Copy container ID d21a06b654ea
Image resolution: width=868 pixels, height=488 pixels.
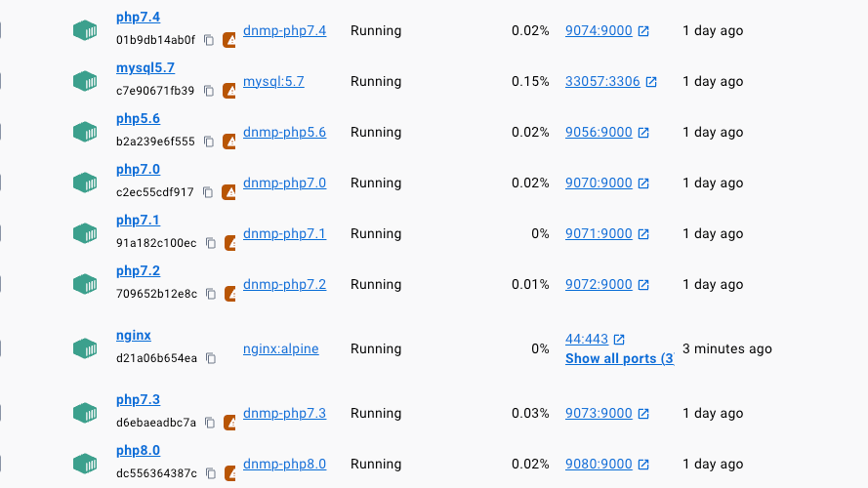(210, 358)
